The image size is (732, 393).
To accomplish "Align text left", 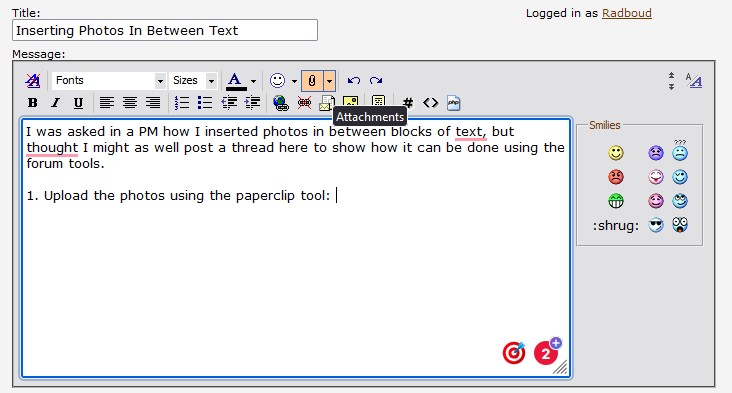I will (107, 103).
